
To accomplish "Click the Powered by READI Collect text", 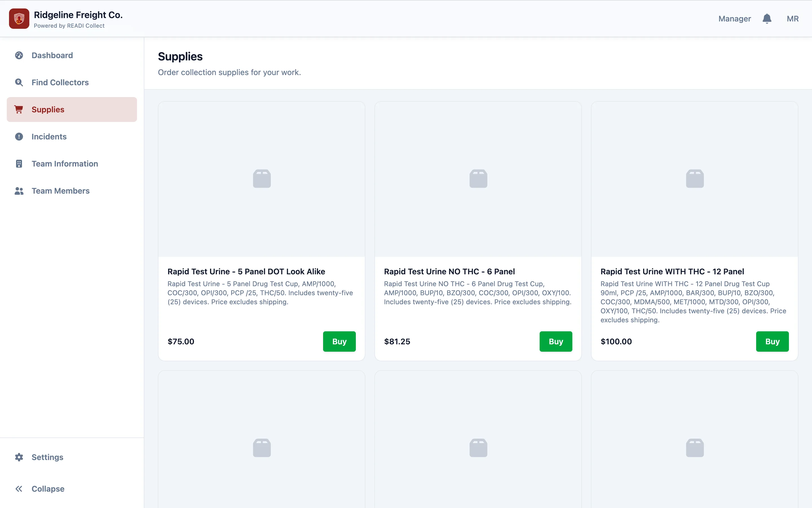I will point(69,26).
